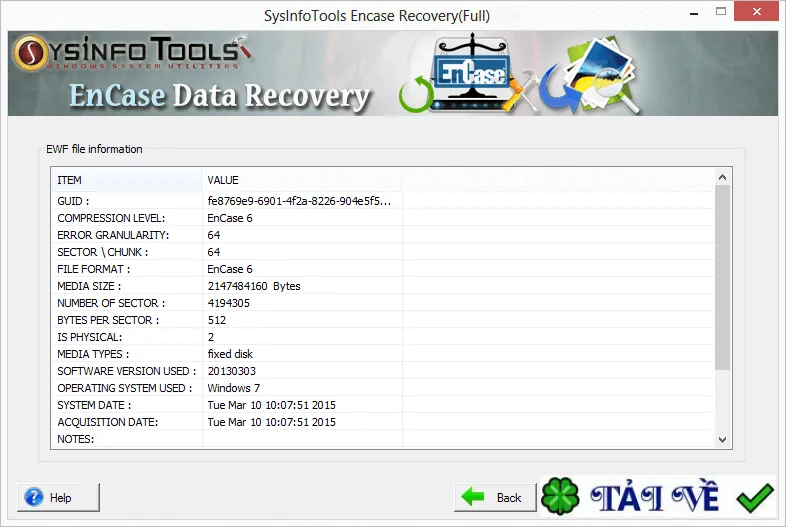The image size is (786, 527).
Task: Select the OPERATING SYSTEM USED : row label
Action: click(124, 389)
